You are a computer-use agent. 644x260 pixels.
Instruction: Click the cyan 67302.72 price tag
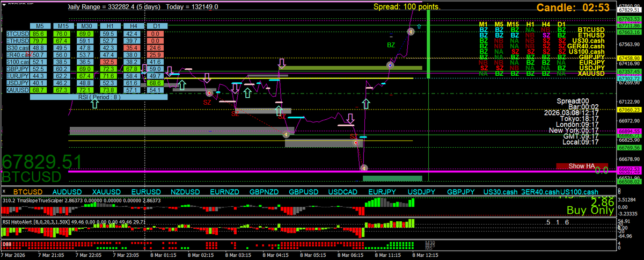(629, 79)
